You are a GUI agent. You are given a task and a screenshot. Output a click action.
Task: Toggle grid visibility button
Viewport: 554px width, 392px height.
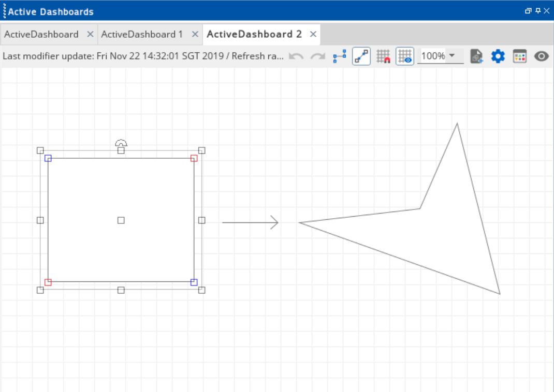(x=405, y=56)
